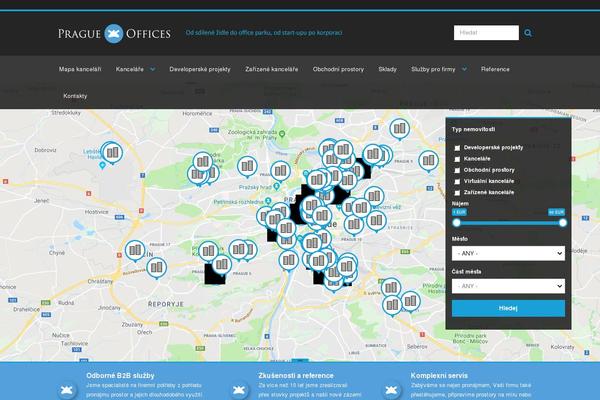The image size is (600, 400).
Task: Click the Odborné B2B služby icon
Action: (x=67, y=390)
